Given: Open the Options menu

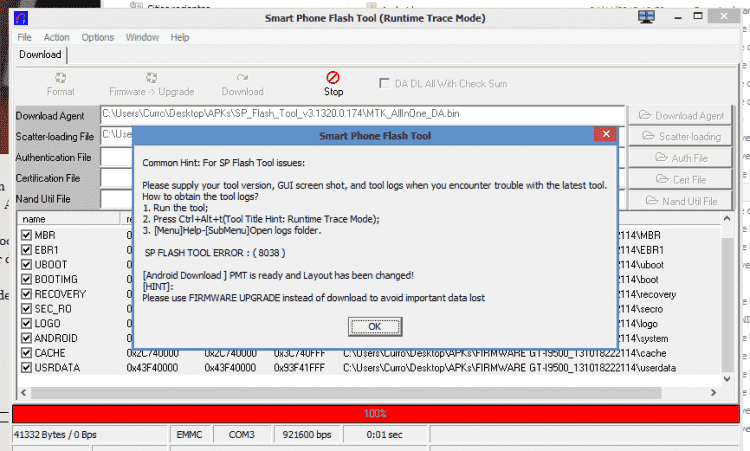Looking at the screenshot, I should pos(98,37).
